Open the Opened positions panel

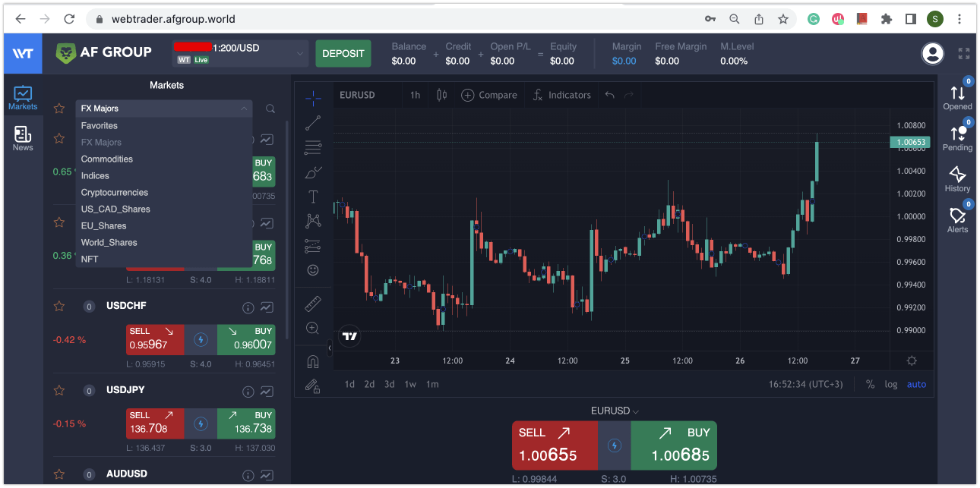tap(958, 96)
